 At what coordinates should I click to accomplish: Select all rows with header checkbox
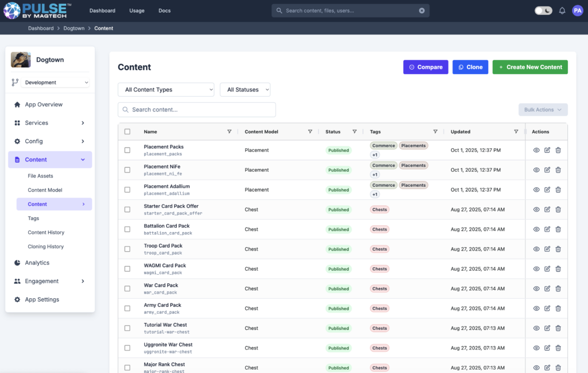coord(127,132)
